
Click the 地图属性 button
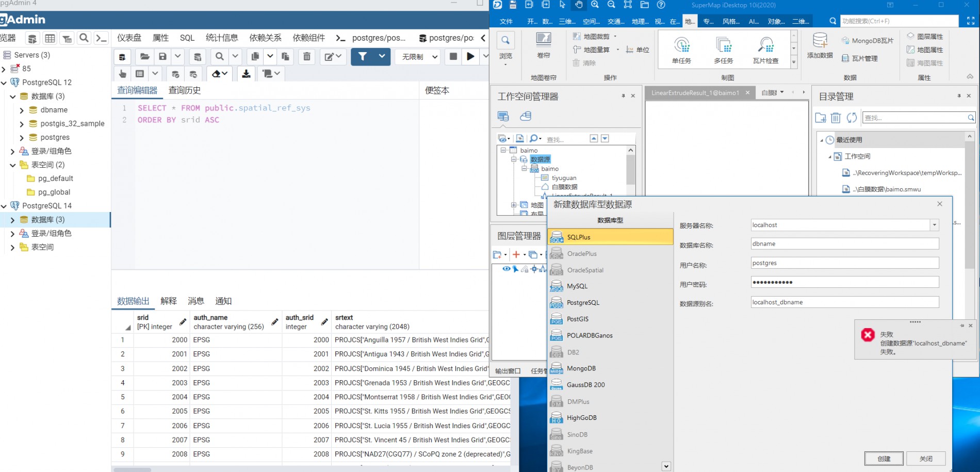pyautogui.click(x=925, y=50)
